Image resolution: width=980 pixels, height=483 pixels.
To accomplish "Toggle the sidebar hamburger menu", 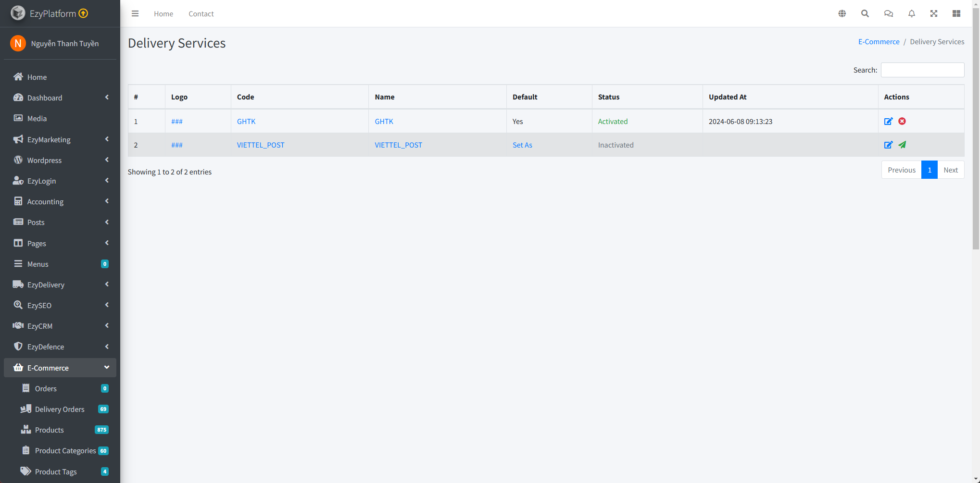I will pyautogui.click(x=135, y=13).
